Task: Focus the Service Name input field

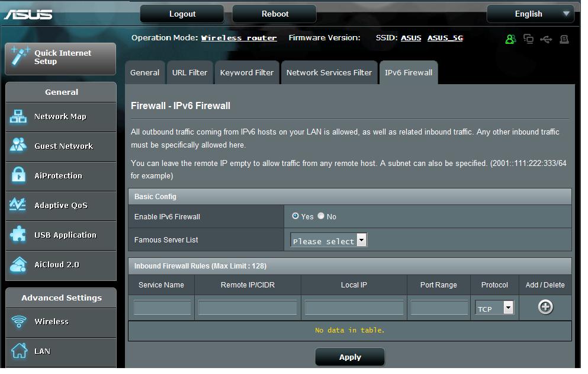Action: (162, 308)
